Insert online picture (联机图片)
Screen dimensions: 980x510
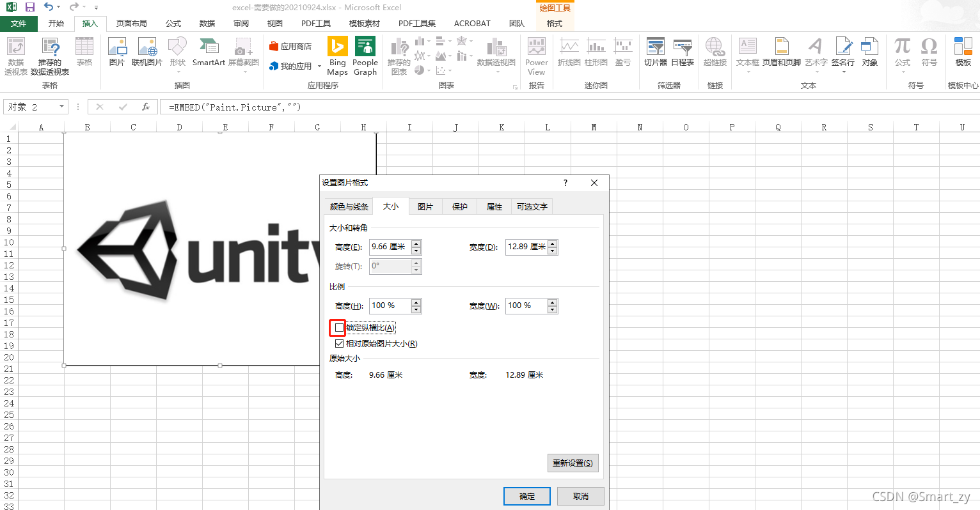click(x=147, y=52)
